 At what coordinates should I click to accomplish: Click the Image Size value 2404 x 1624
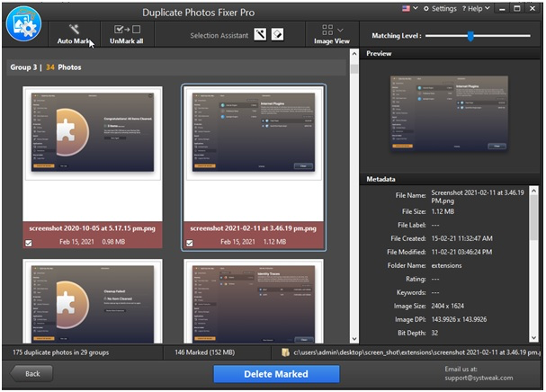point(447,306)
